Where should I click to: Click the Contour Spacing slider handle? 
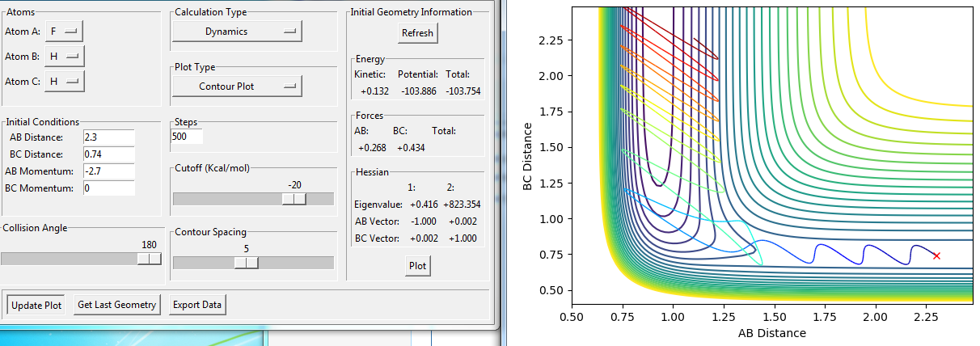246,262
